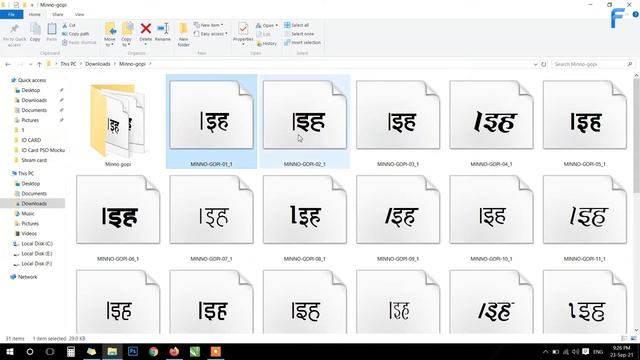Open Firefox from the taskbar
The image size is (640, 360).
click(x=174, y=351)
